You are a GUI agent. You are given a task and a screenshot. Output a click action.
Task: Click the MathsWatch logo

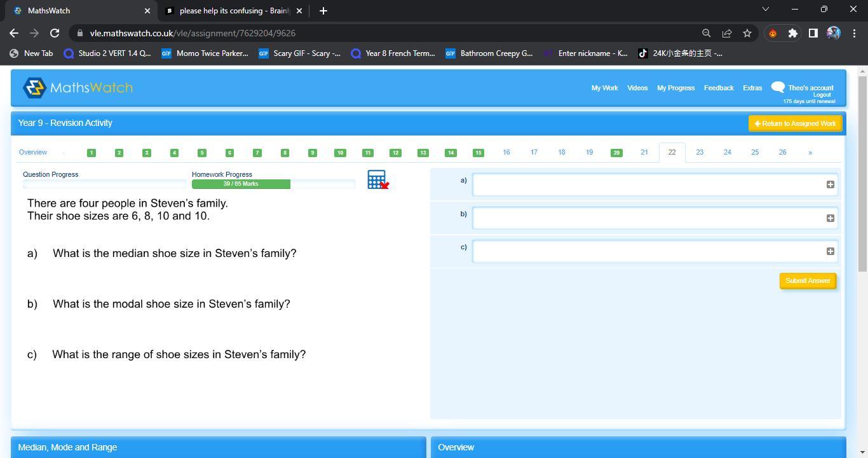78,88
